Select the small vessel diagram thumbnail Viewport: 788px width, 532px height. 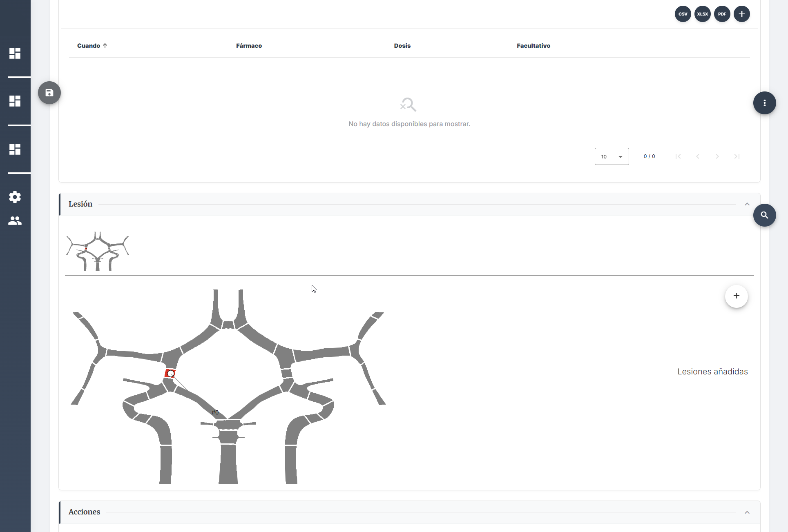pyautogui.click(x=98, y=251)
